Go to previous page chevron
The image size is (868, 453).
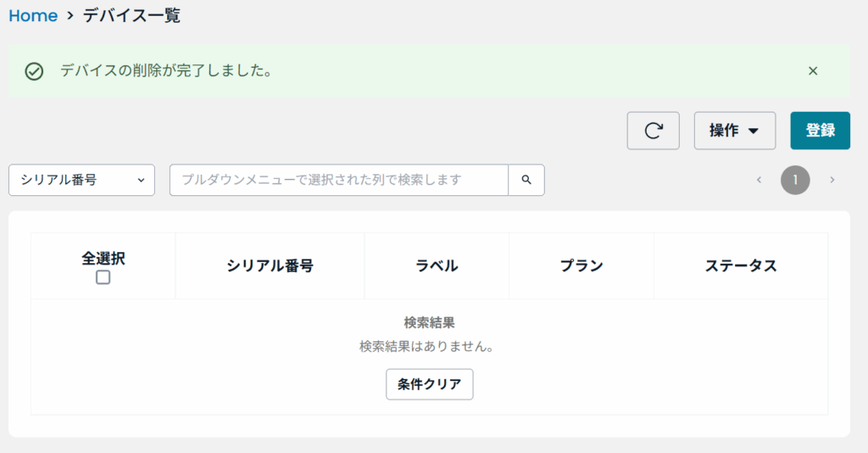759,180
